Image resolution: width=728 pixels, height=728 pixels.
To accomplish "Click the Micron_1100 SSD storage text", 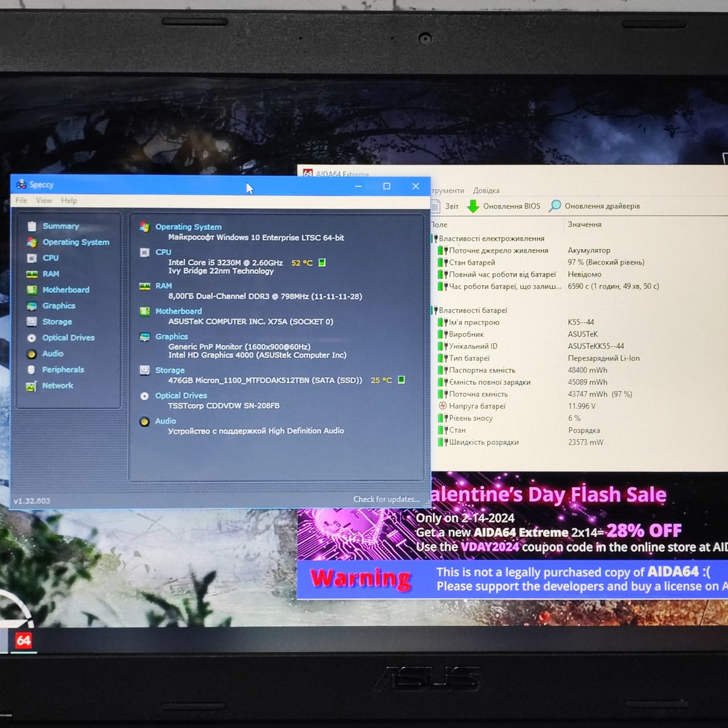I will click(265, 380).
